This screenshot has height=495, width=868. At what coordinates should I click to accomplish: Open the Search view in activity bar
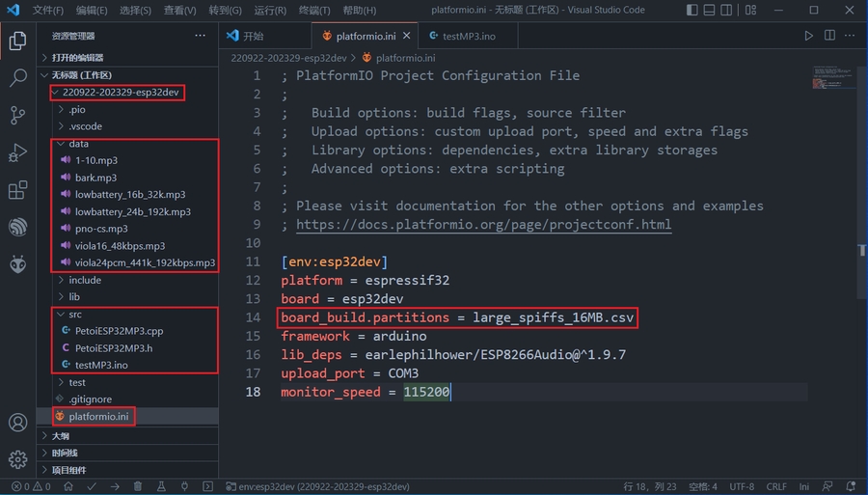tap(17, 78)
